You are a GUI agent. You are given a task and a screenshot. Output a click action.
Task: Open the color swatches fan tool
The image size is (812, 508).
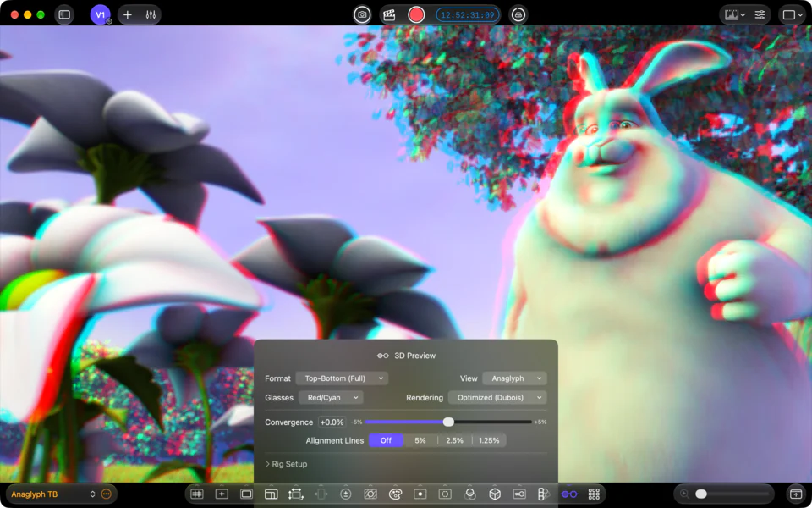coord(544,494)
